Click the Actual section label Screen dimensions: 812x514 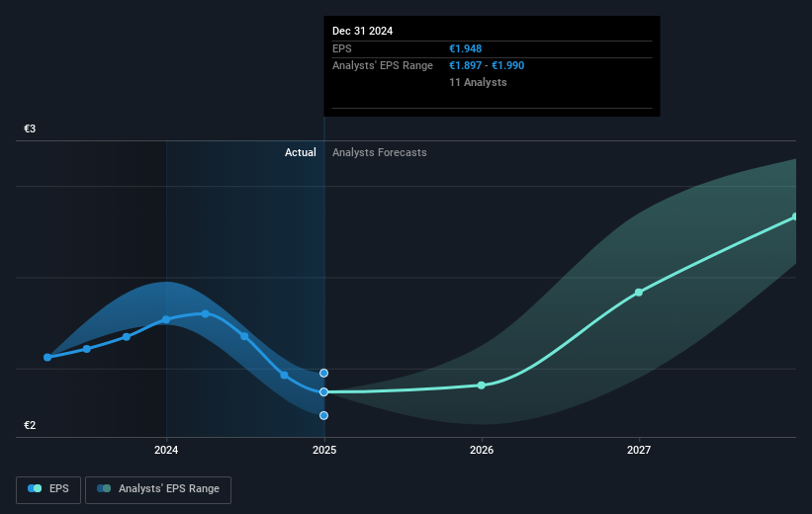(x=301, y=152)
